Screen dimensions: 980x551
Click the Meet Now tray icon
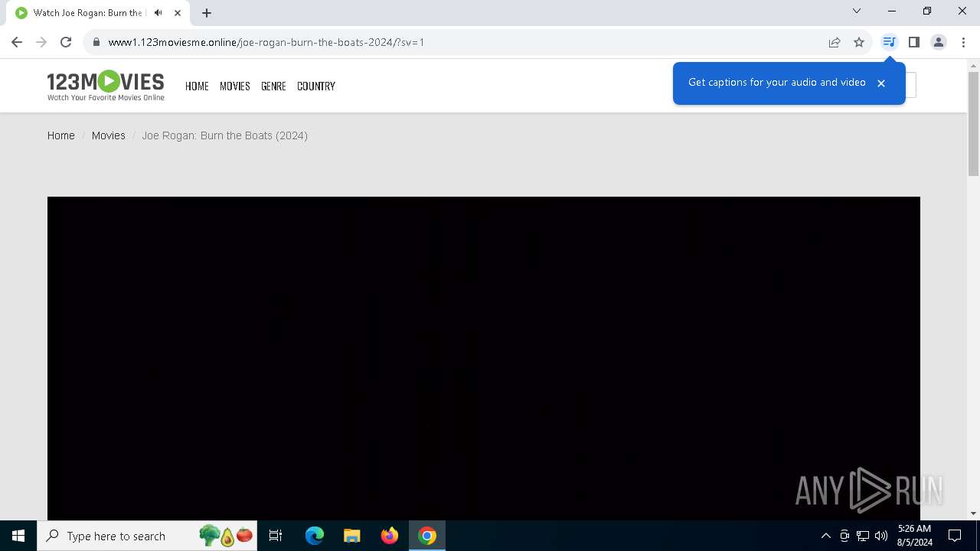844,536
